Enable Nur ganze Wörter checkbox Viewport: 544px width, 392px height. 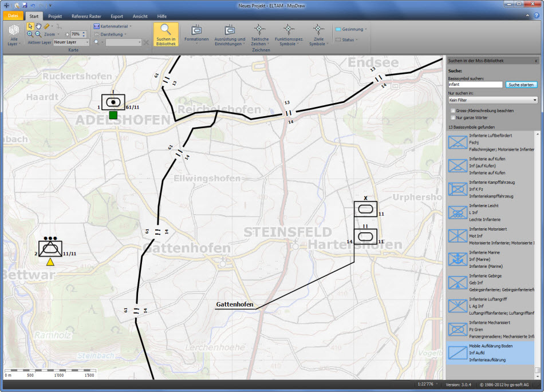pos(453,117)
